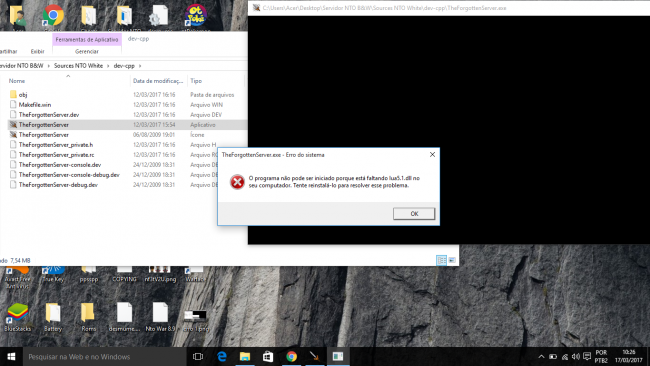Open the user folder icon on the desktop
This screenshot has height=366, width=650.
(x=18, y=17)
